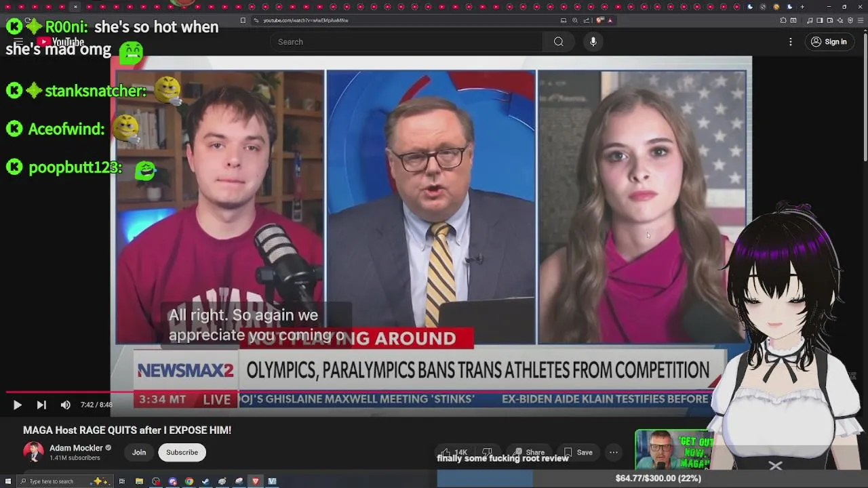Open the browser main hamburger menu

pyautogui.click(x=861, y=20)
